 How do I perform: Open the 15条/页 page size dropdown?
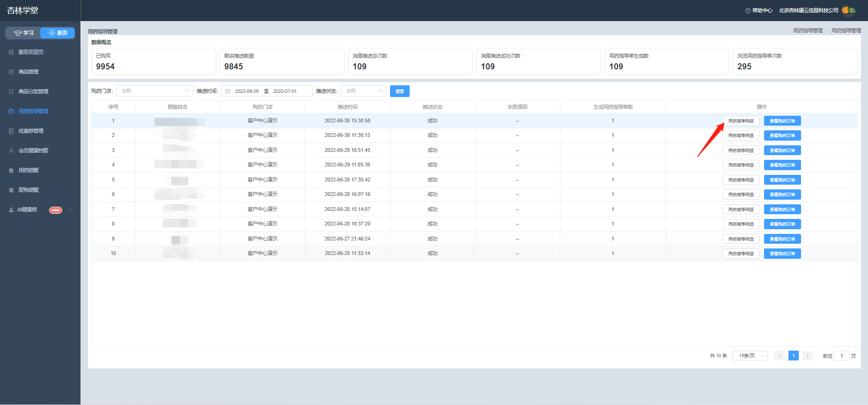click(x=750, y=356)
